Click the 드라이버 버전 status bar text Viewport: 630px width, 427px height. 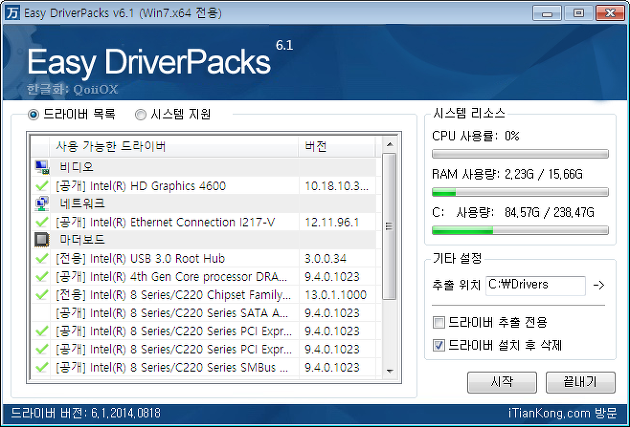(x=86, y=413)
